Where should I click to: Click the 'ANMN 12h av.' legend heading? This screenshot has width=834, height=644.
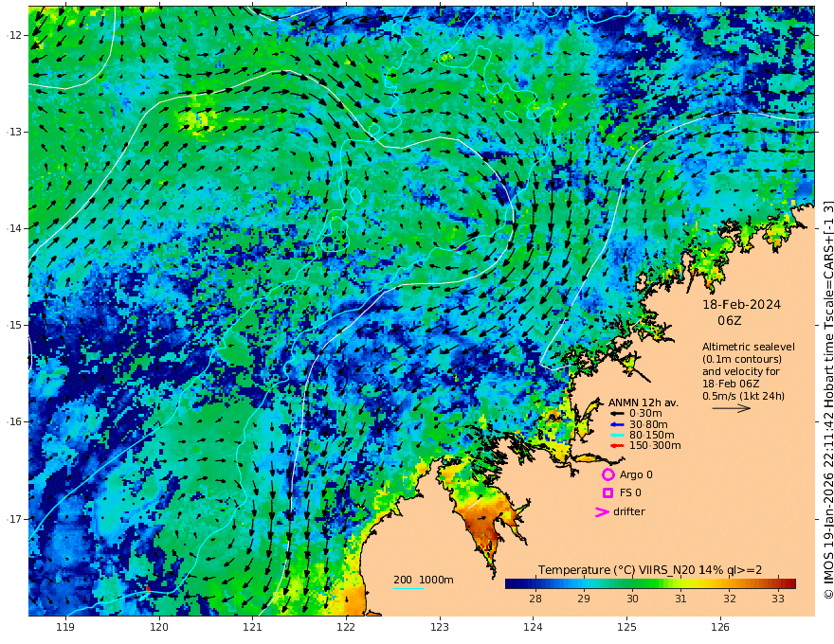(644, 402)
